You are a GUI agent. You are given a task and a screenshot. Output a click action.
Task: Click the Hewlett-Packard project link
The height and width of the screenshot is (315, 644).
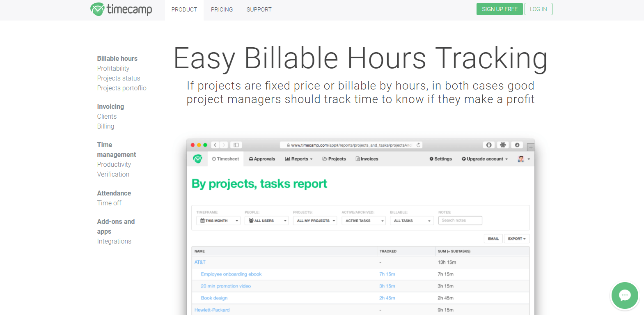[x=212, y=310]
